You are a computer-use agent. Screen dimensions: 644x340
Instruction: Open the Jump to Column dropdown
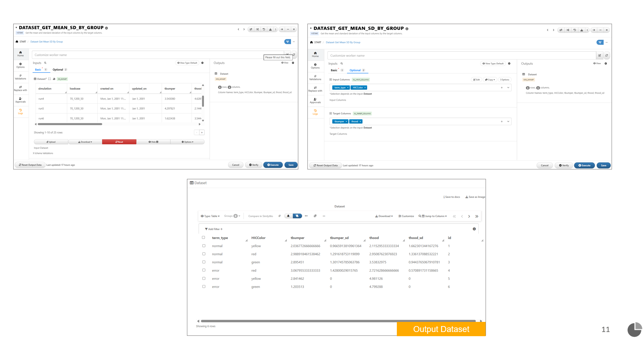[433, 216]
